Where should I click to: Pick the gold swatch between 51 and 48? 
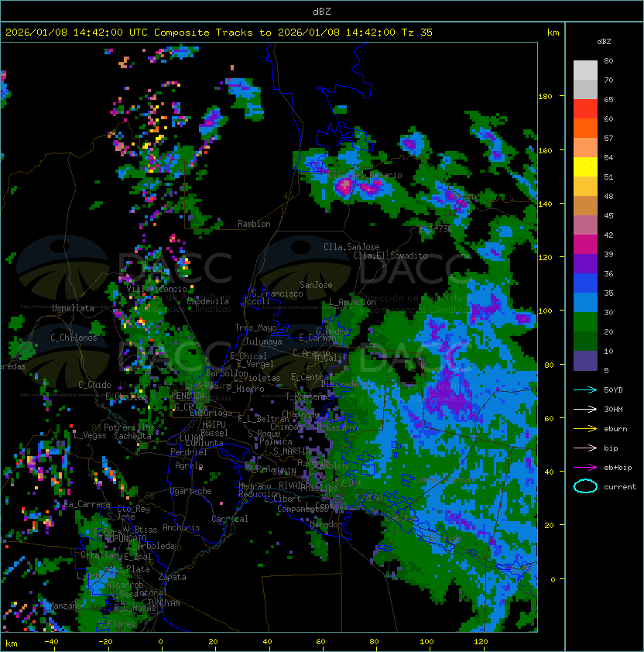(585, 187)
